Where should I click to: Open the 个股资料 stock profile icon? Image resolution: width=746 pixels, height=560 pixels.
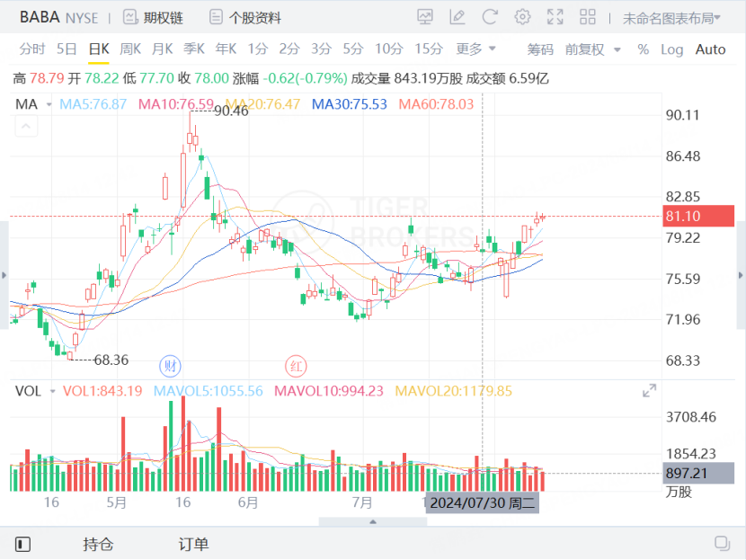(216, 18)
